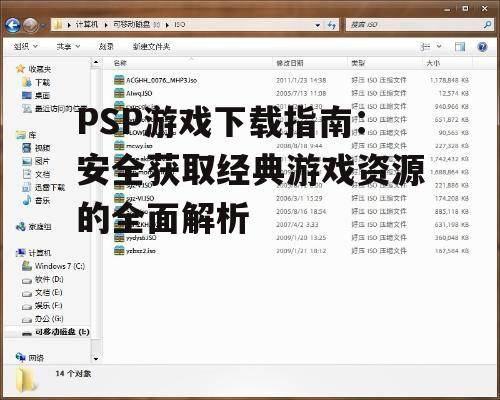Select the file sgz-VI.ISO
The height and width of the screenshot is (400, 500).
(x=140, y=198)
